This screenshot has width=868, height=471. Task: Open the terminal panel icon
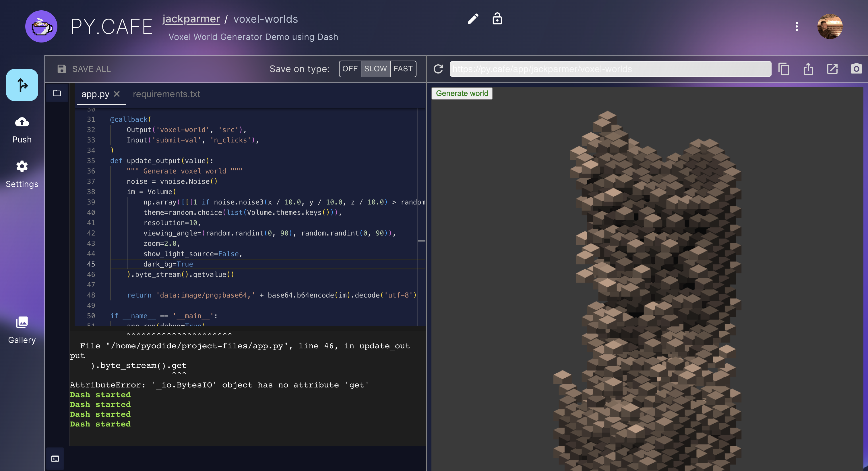56,459
